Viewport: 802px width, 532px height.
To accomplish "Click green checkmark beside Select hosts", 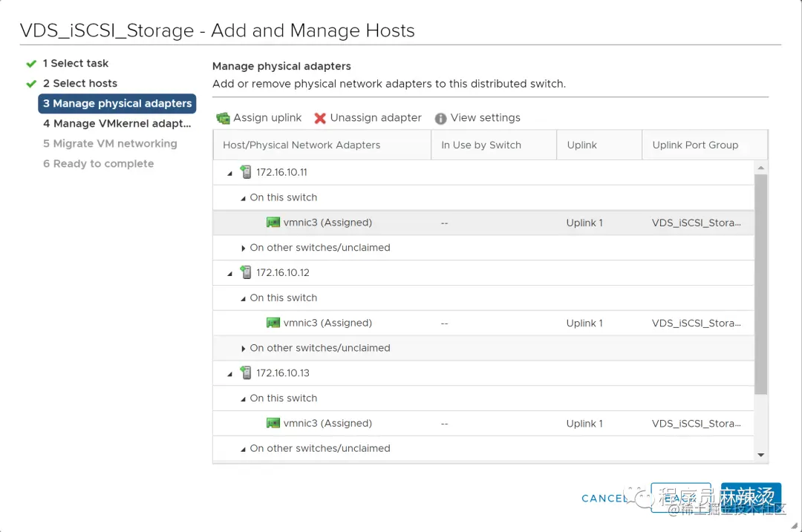I will [31, 84].
